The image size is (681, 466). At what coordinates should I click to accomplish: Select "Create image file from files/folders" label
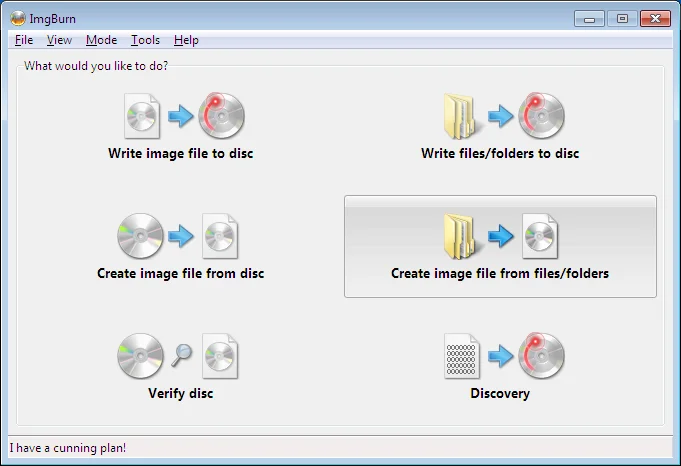[x=500, y=273]
